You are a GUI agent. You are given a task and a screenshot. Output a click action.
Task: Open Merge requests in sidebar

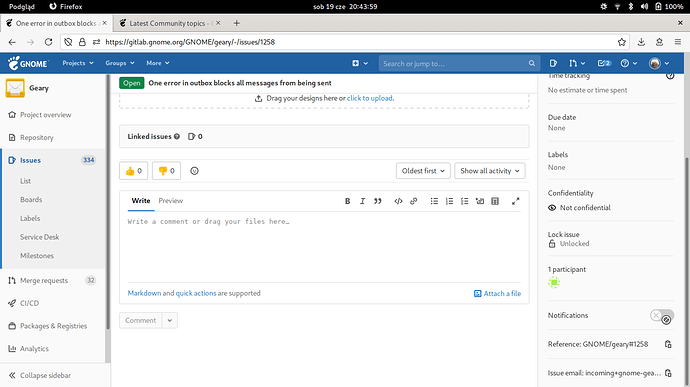(44, 280)
